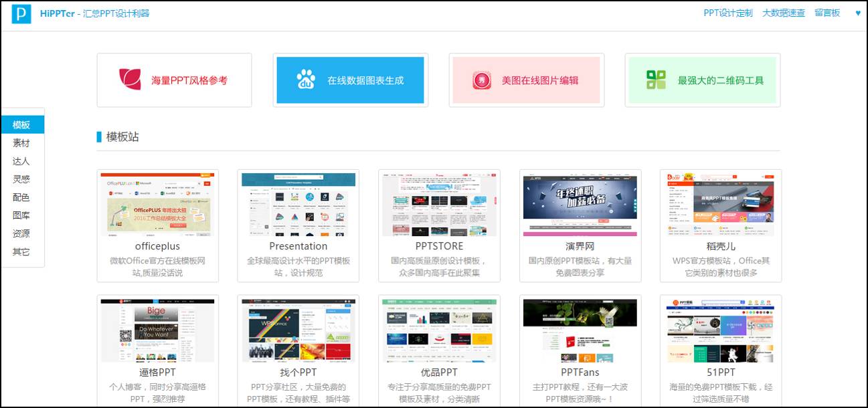Screen dimensions: 868x408
Task: Open the 配色 category in sidebar
Action: click(x=21, y=197)
